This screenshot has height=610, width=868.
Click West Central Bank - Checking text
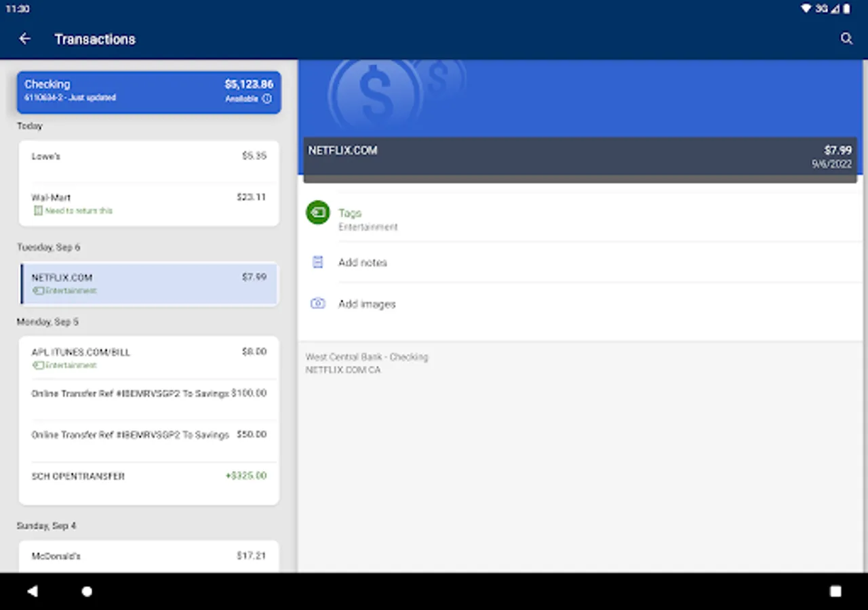point(367,357)
